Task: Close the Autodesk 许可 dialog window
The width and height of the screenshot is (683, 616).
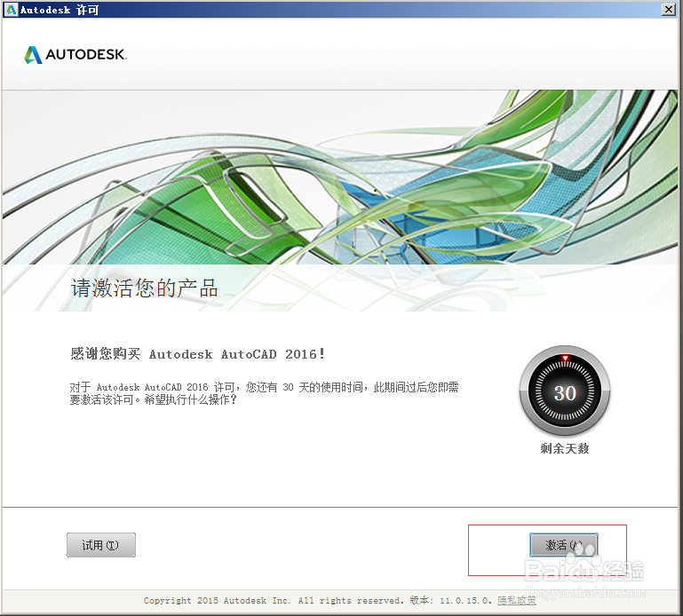Action: pos(669,9)
